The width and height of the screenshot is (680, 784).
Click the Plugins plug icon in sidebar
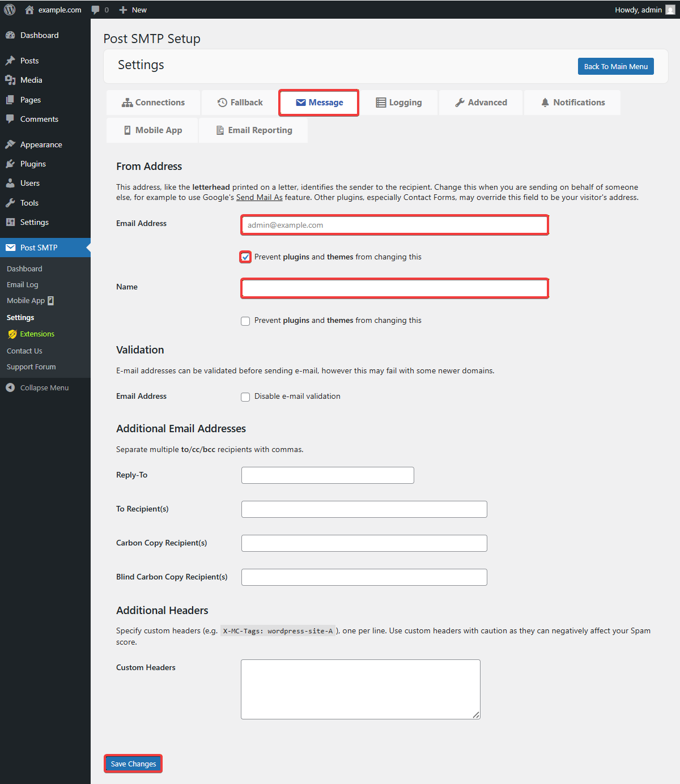[x=10, y=164]
